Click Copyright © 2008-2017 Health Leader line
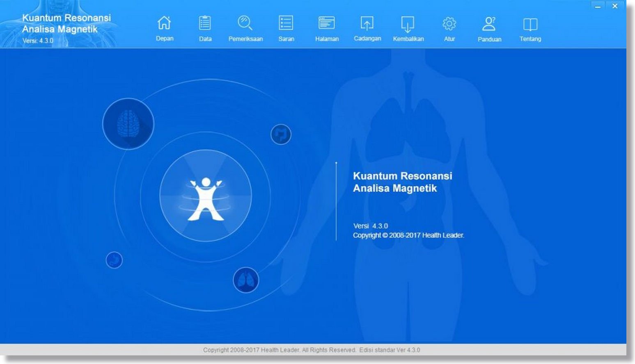635x364 pixels. point(408,235)
